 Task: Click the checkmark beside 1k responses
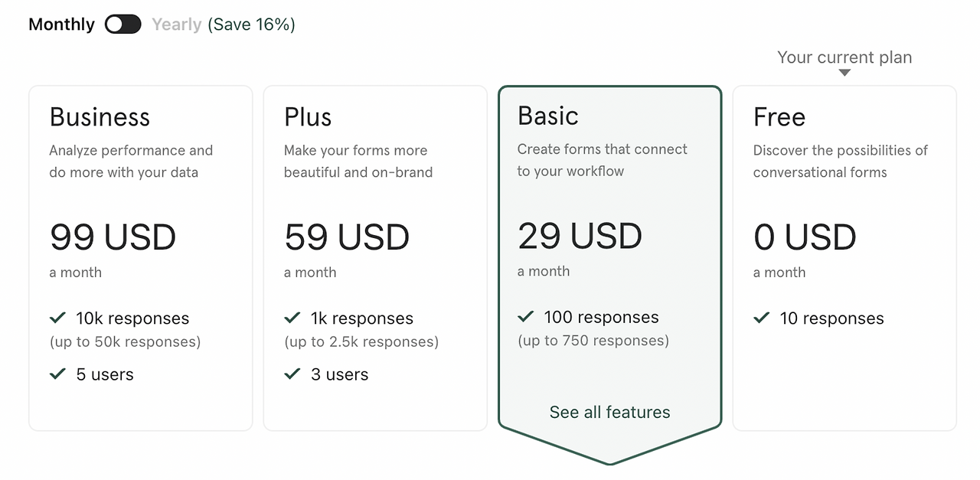tap(292, 318)
